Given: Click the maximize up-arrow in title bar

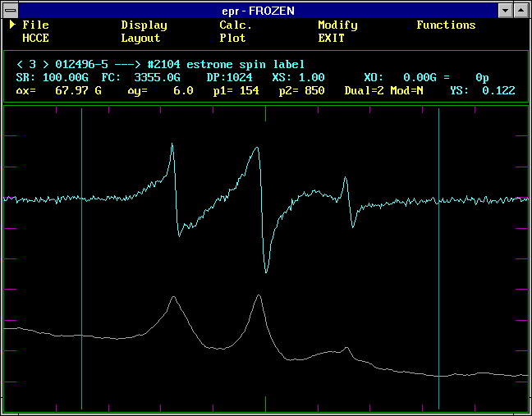Looking at the screenshot, I should click(521, 10).
